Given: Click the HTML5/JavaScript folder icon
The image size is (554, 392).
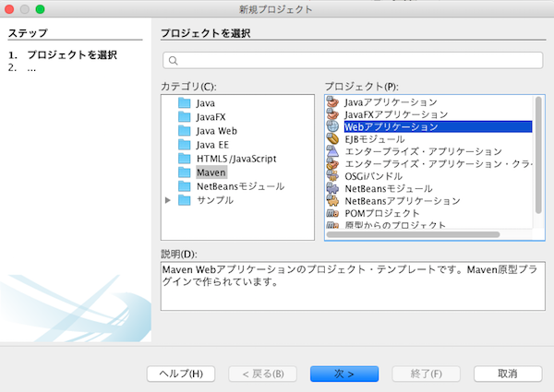Looking at the screenshot, I should click(x=184, y=159).
